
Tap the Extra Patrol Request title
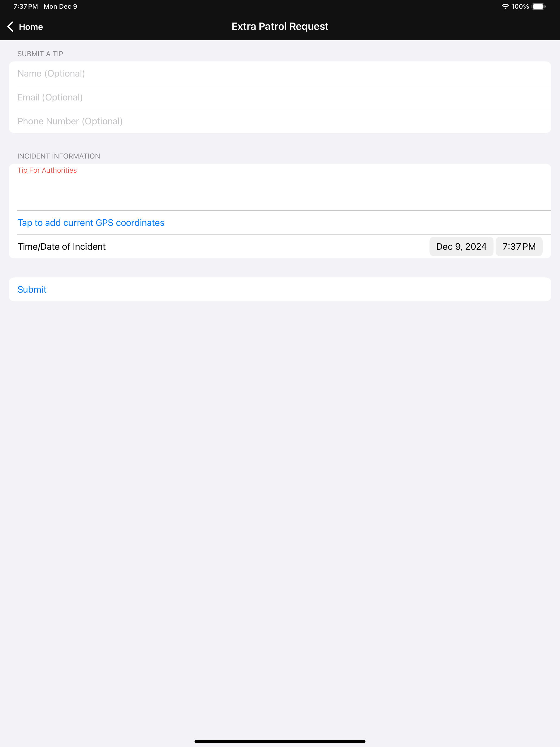point(280,26)
